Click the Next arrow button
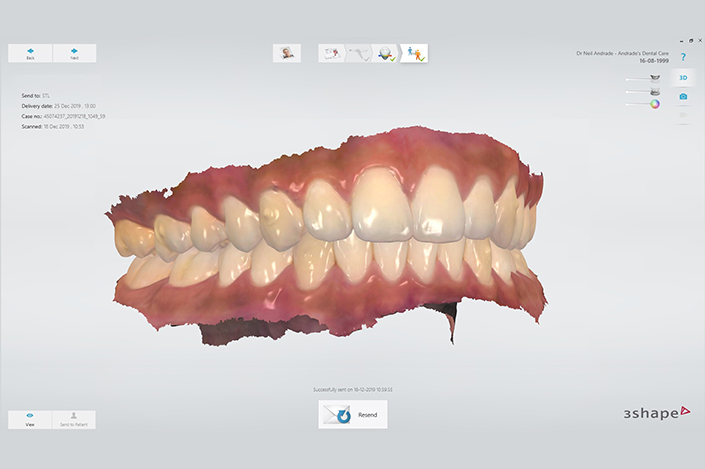Image resolution: width=705 pixels, height=469 pixels. pyautogui.click(x=74, y=53)
